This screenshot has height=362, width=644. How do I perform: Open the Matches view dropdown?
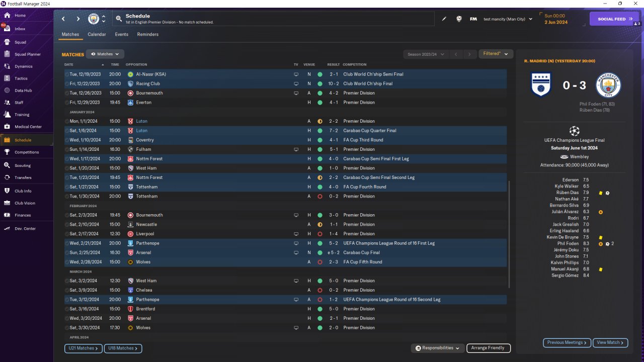(x=105, y=54)
